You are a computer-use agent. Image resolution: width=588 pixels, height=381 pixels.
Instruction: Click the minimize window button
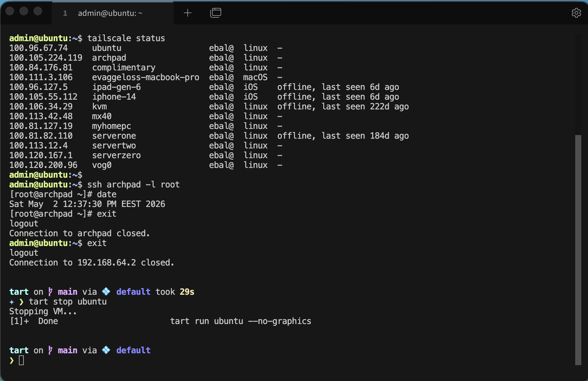(24, 11)
